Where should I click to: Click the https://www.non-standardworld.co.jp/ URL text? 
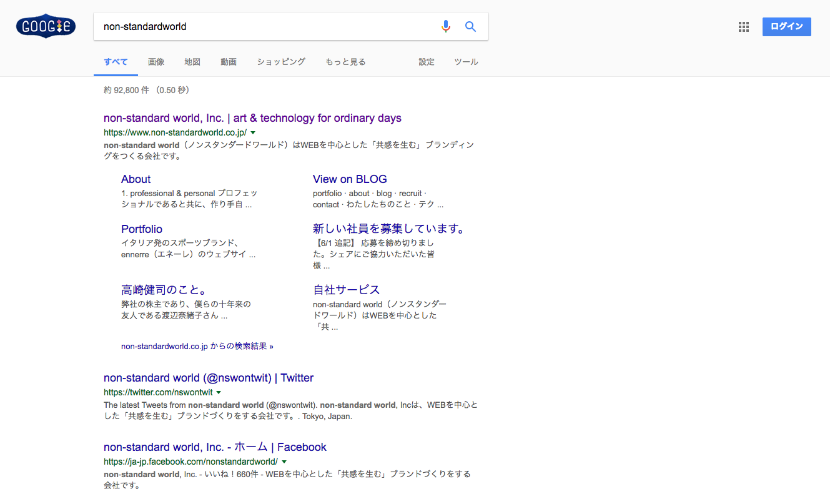pos(175,132)
